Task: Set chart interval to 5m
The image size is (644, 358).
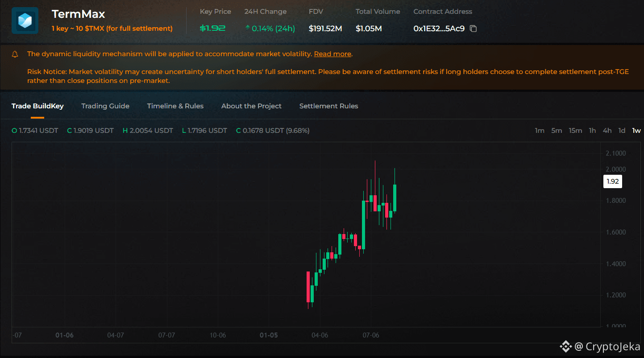Action: (557, 131)
